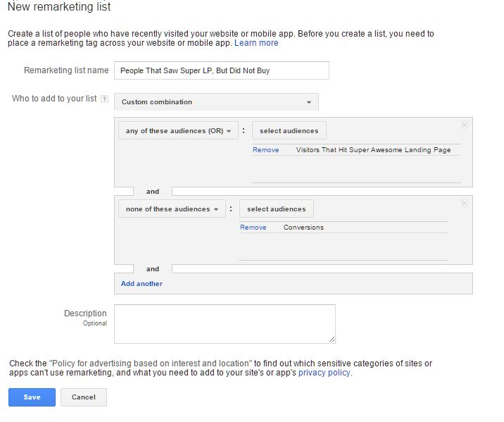Remove the Conversions audience
This screenshot has width=504, height=422.
(x=253, y=228)
